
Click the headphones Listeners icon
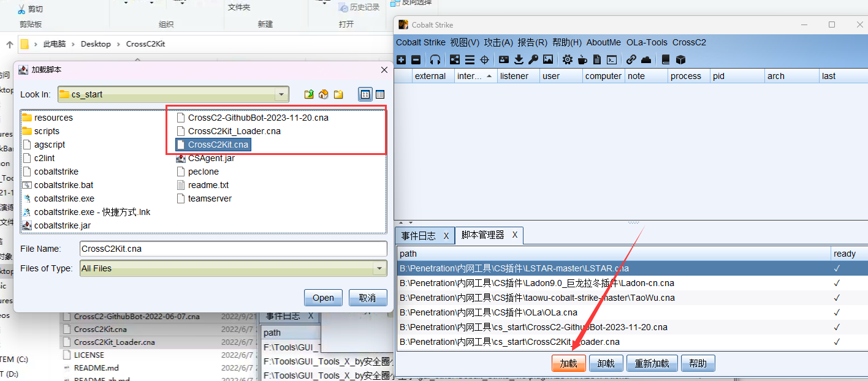click(435, 59)
